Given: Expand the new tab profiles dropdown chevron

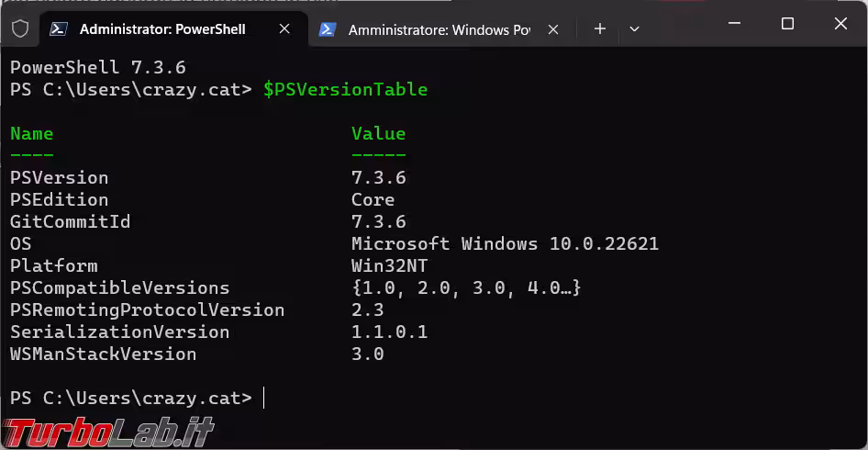Looking at the screenshot, I should pos(634,28).
